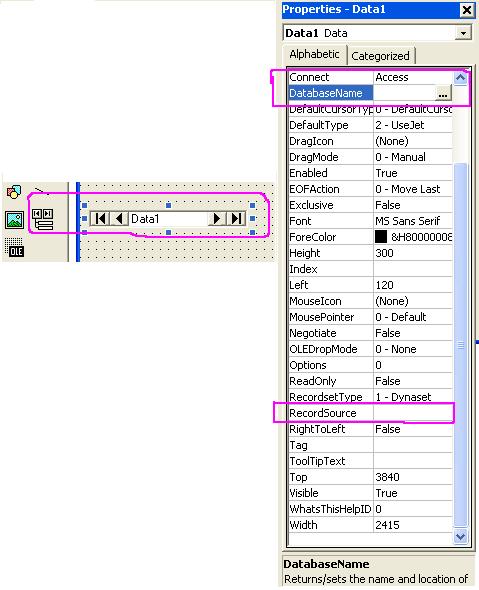The height and width of the screenshot is (590, 479).
Task: Click the '0 - None' value
Action: 396,349
